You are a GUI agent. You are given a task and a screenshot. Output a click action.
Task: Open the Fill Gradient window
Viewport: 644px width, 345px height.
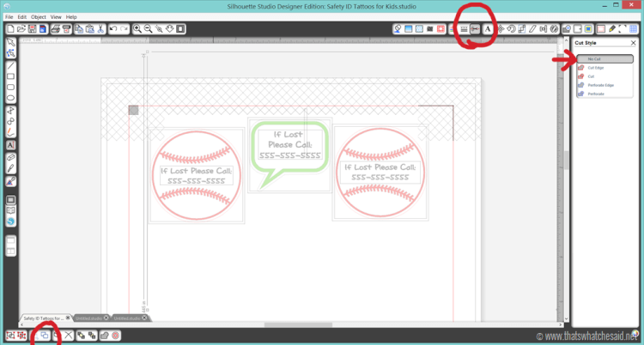(408, 29)
